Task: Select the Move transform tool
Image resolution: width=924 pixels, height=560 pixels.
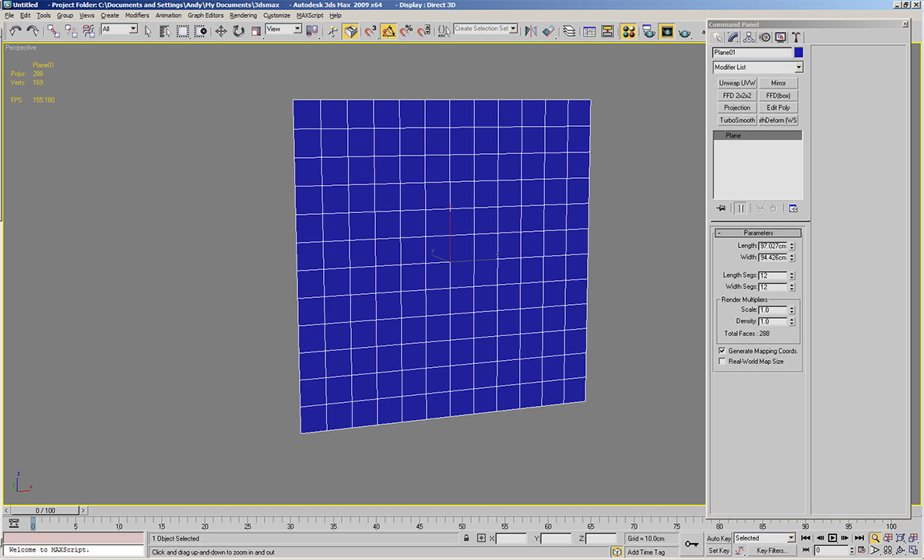Action: coord(221,31)
